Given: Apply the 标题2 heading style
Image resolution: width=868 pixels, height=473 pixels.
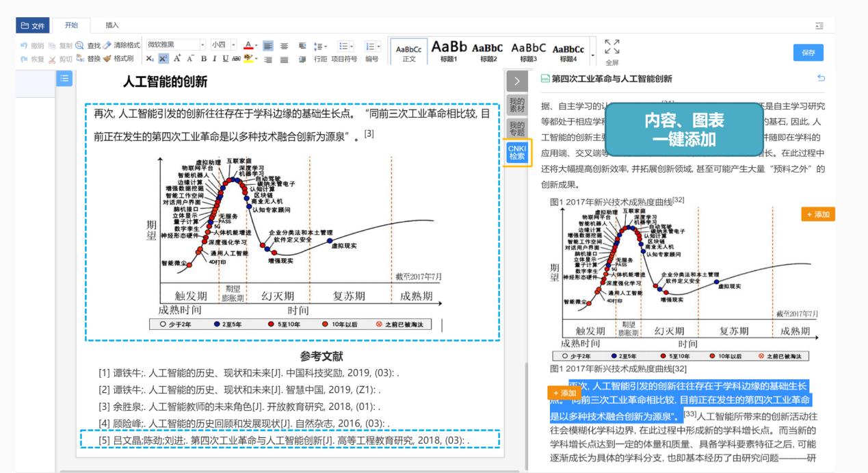Looking at the screenshot, I should tap(488, 51).
